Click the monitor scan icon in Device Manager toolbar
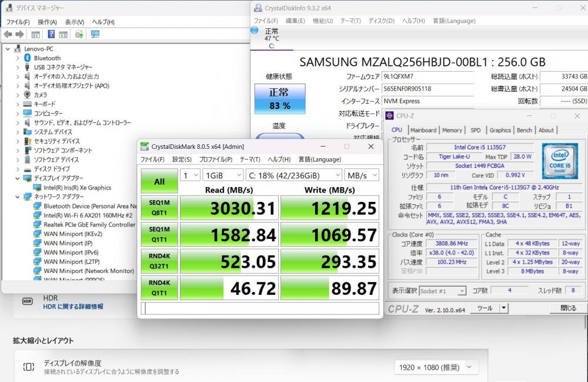This screenshot has width=588, height=382. (95, 35)
